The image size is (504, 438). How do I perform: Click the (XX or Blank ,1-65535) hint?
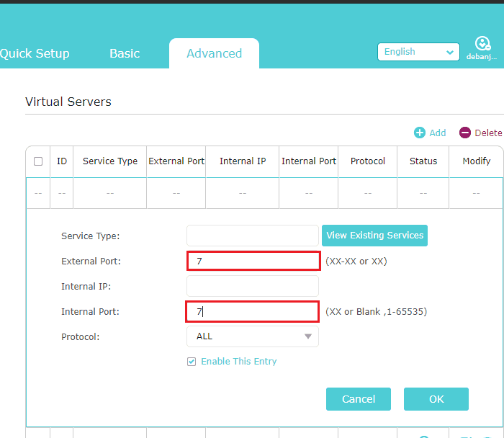376,312
